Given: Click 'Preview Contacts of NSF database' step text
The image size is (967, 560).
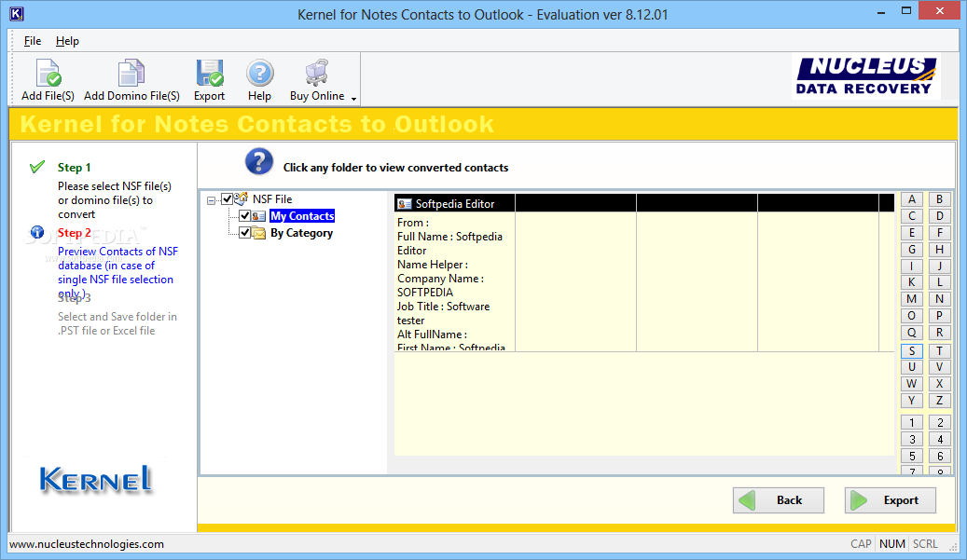Looking at the screenshot, I should click(x=117, y=272).
